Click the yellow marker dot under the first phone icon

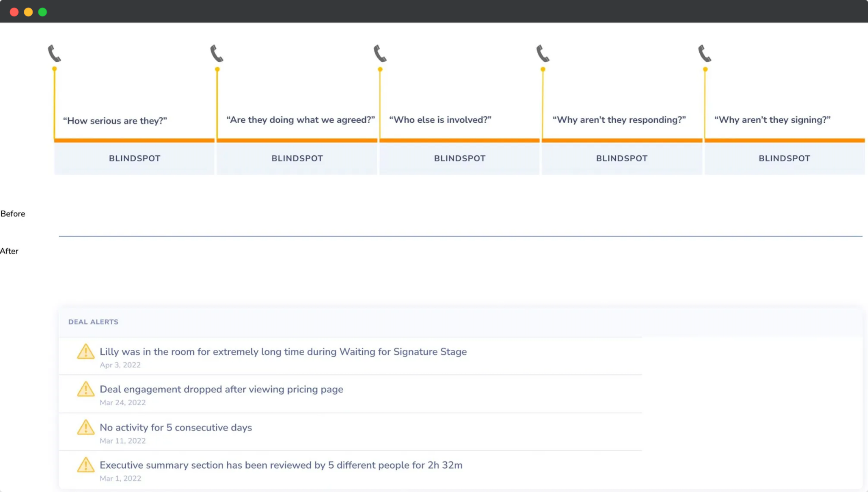(54, 68)
